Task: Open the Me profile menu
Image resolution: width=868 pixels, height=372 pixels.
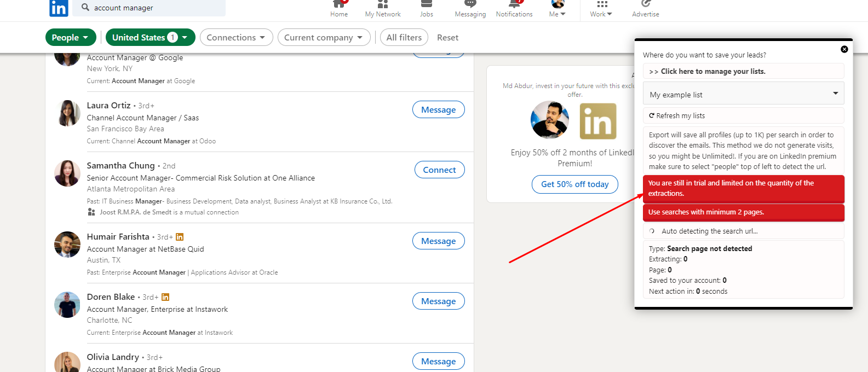Action: tap(557, 9)
